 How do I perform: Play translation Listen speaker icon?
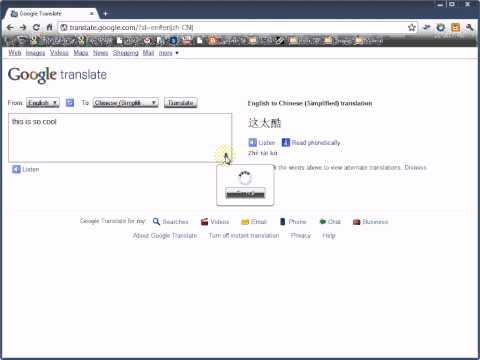pos(252,143)
